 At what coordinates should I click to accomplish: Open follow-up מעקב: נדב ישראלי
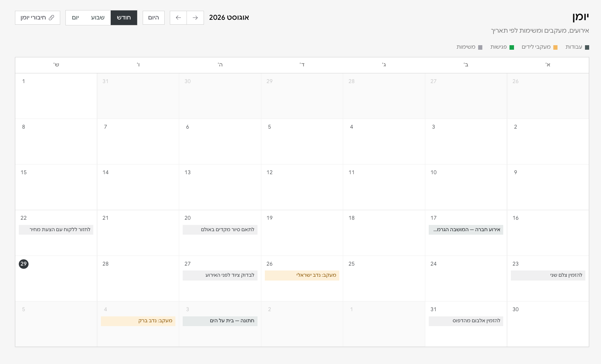coord(302,275)
